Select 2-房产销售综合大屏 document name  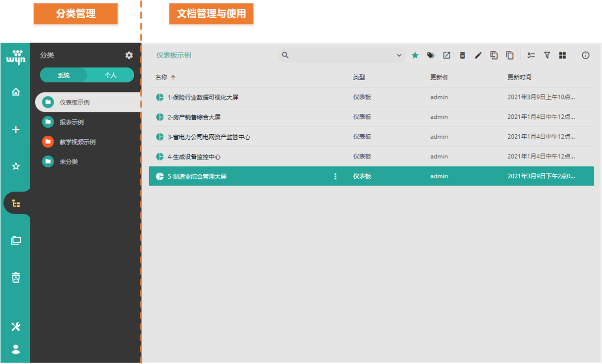coord(194,117)
